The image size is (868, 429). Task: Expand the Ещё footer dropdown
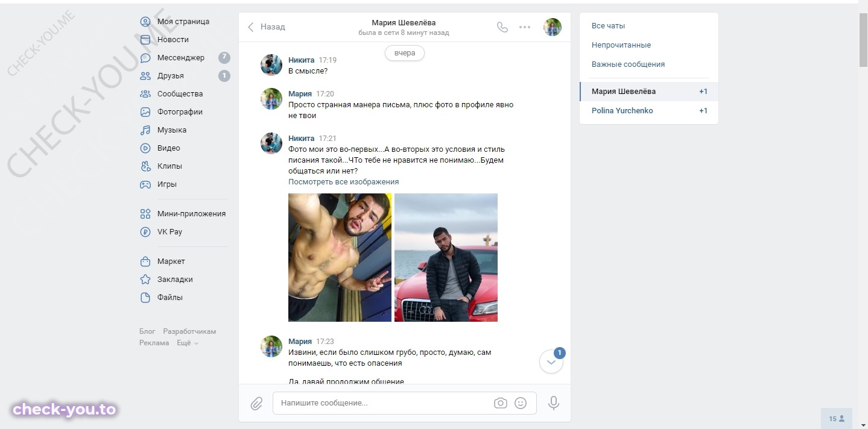click(187, 343)
